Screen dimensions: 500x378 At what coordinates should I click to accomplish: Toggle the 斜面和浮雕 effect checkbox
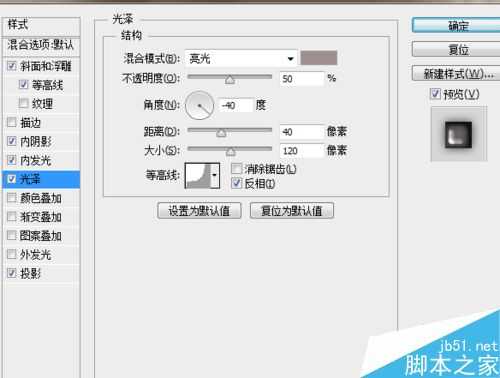coord(12,66)
